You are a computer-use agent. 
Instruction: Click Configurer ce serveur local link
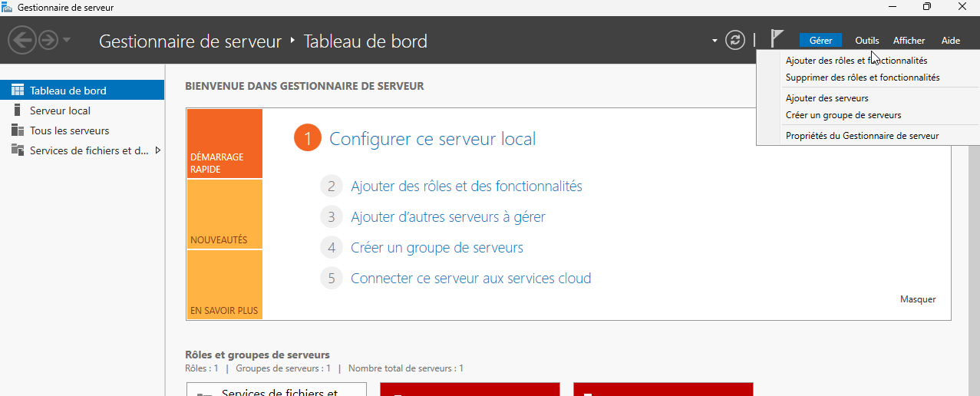pyautogui.click(x=432, y=139)
